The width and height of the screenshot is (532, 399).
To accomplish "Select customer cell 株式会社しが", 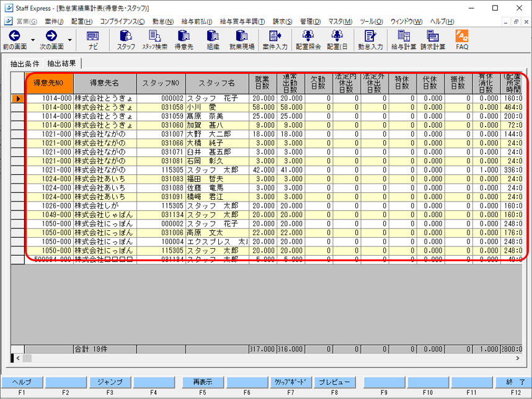I will (105, 206).
